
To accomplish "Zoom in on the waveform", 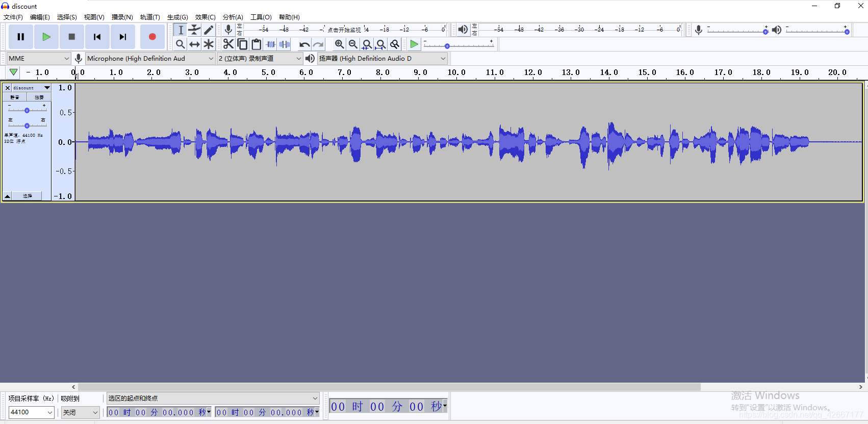I will click(x=339, y=44).
